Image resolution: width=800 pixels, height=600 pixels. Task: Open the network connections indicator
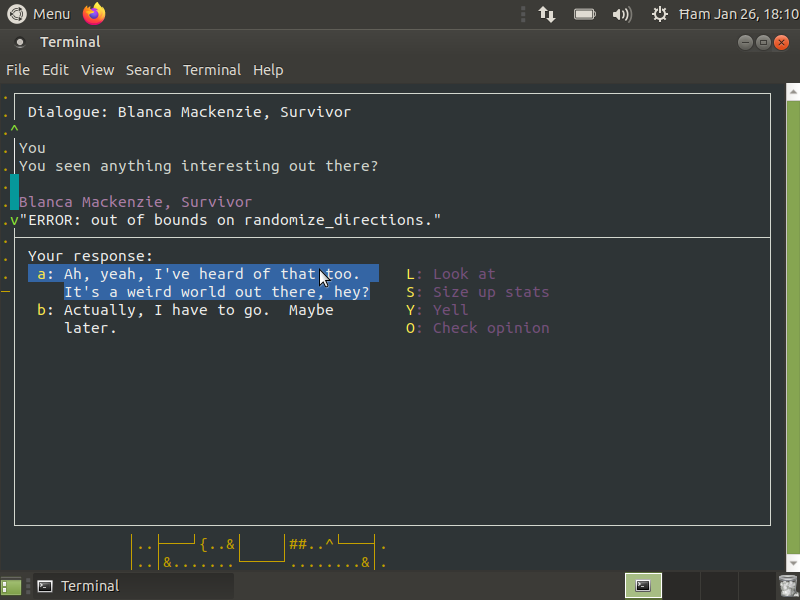pos(546,14)
